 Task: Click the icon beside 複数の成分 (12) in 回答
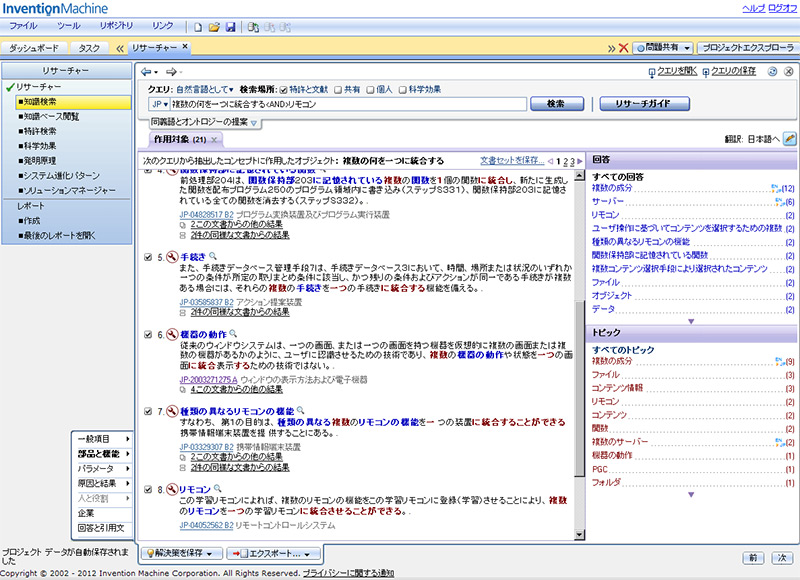click(778, 188)
